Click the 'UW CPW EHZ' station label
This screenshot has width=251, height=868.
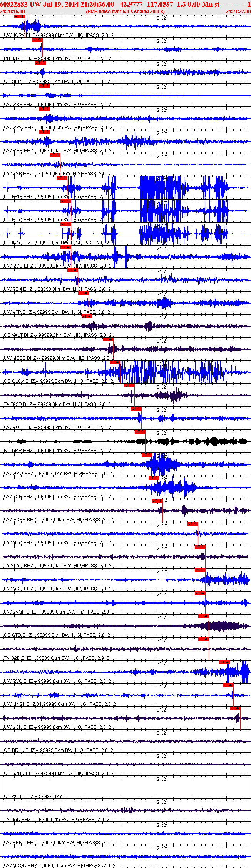pos(19,128)
